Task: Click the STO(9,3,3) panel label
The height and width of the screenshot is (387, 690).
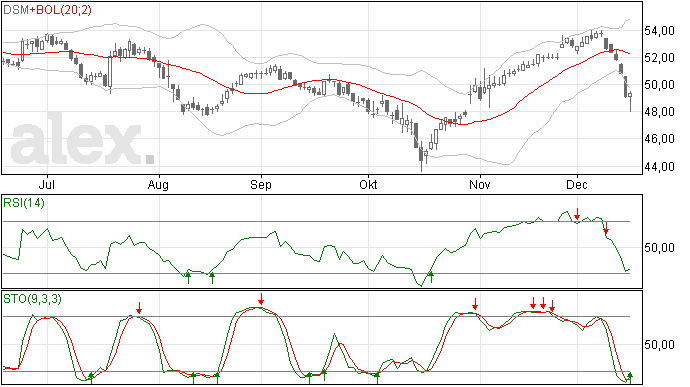Action: 33,299
